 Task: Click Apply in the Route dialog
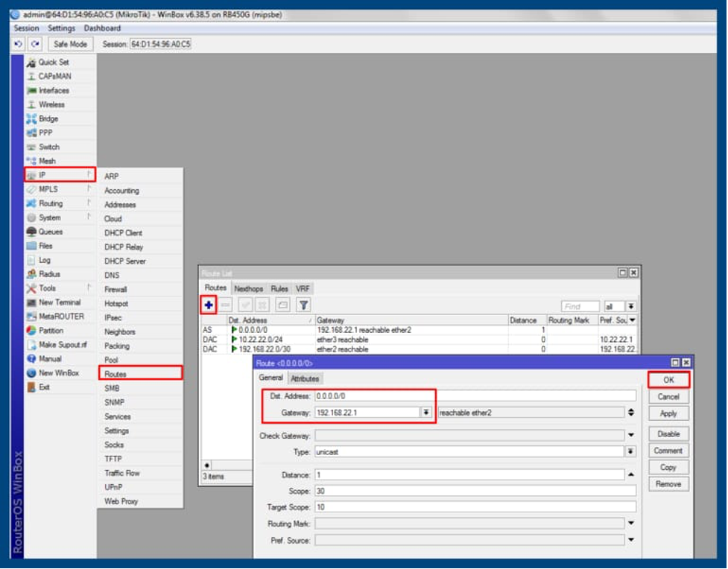[668, 413]
